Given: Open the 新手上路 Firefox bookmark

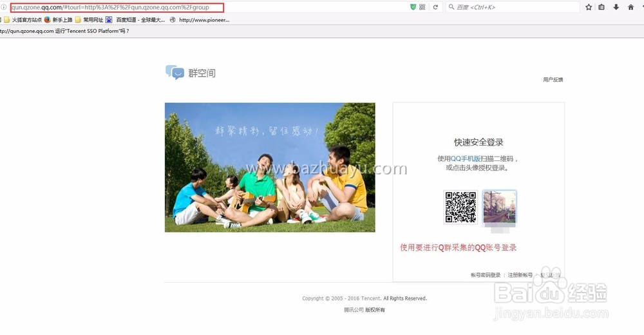Looking at the screenshot, I should point(59,20).
